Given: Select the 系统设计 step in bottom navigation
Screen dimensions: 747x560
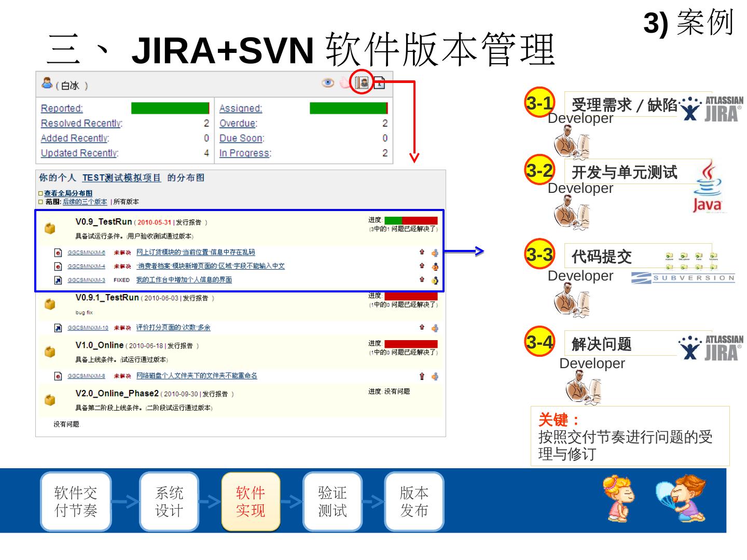Looking at the screenshot, I should click(x=169, y=501).
